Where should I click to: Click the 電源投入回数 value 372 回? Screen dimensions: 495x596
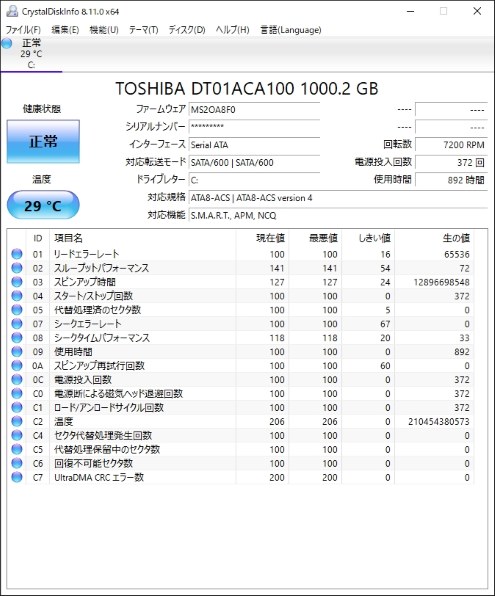pos(451,163)
